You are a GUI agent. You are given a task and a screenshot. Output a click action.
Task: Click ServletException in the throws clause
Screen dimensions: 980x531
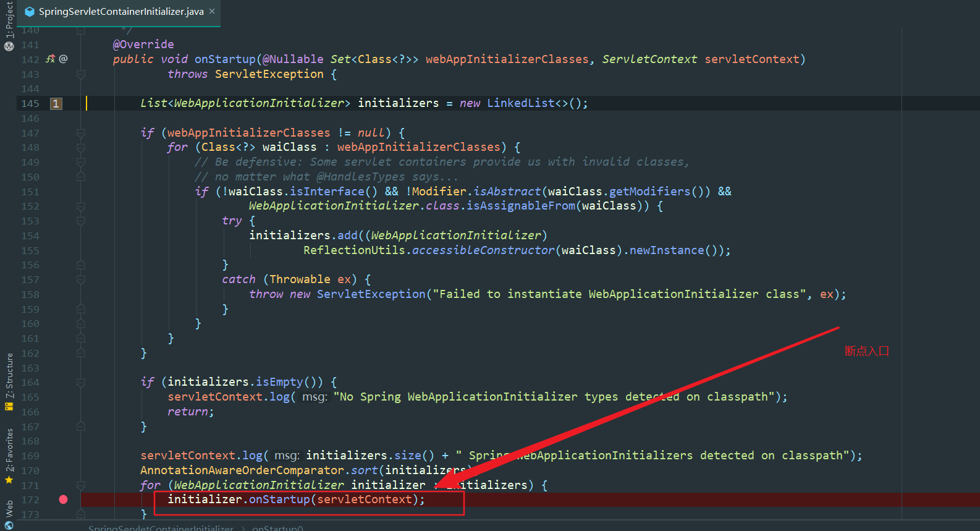[x=269, y=74]
